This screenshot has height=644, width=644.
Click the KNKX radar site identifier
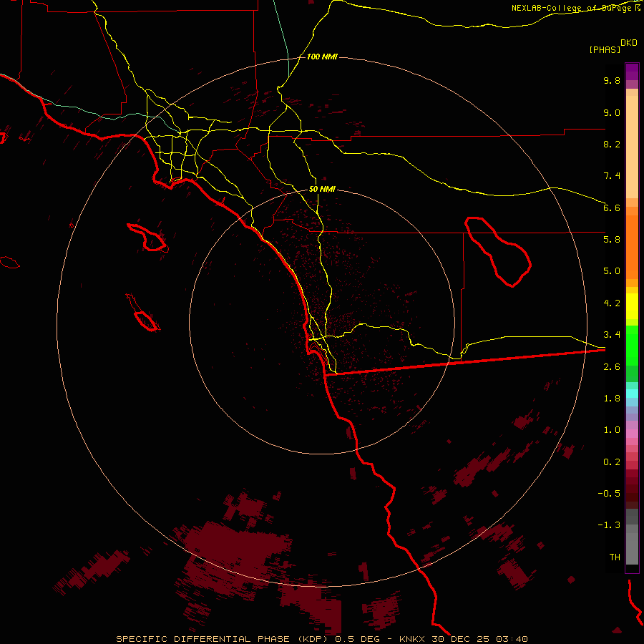[413, 639]
